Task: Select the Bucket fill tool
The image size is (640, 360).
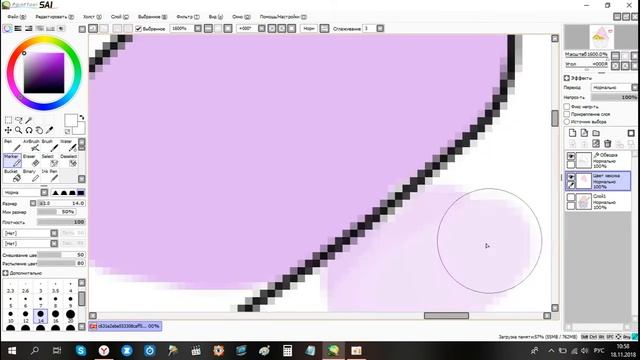Action: pos(12,176)
